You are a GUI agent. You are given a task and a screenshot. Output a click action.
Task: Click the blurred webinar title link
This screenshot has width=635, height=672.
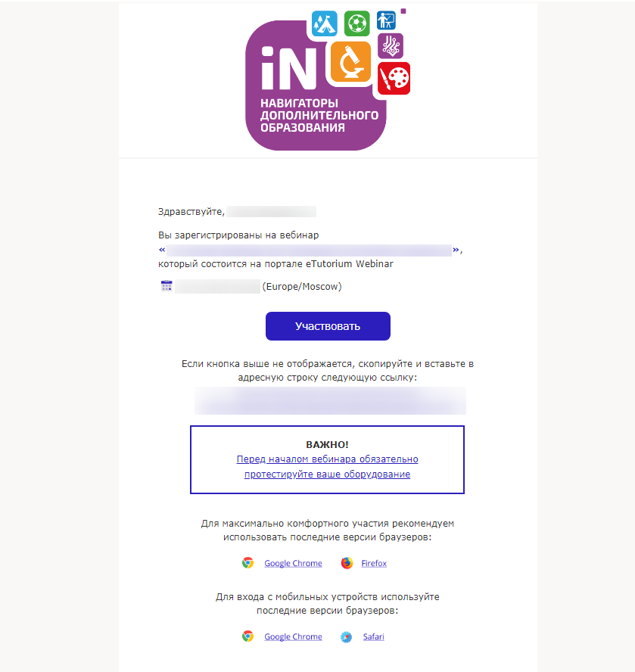(309, 250)
